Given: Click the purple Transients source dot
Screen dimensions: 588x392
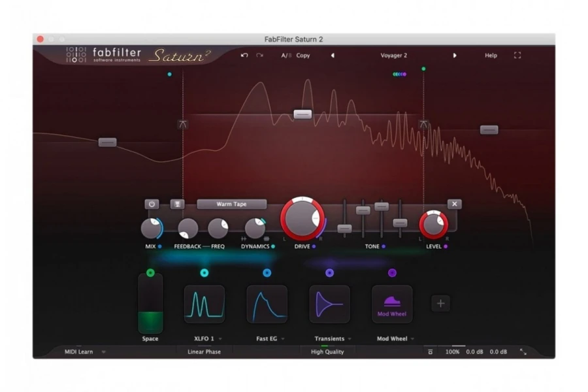Looking at the screenshot, I should (330, 272).
